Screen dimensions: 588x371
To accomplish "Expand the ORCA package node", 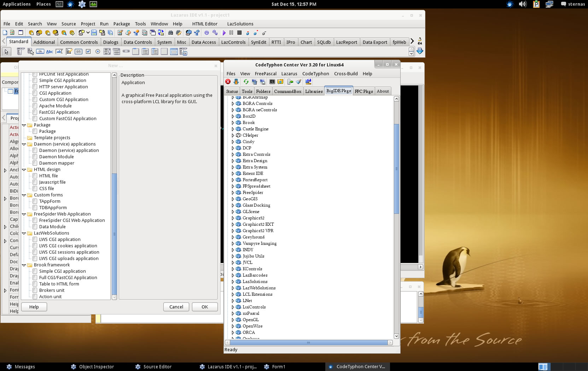I will pos(233,332).
